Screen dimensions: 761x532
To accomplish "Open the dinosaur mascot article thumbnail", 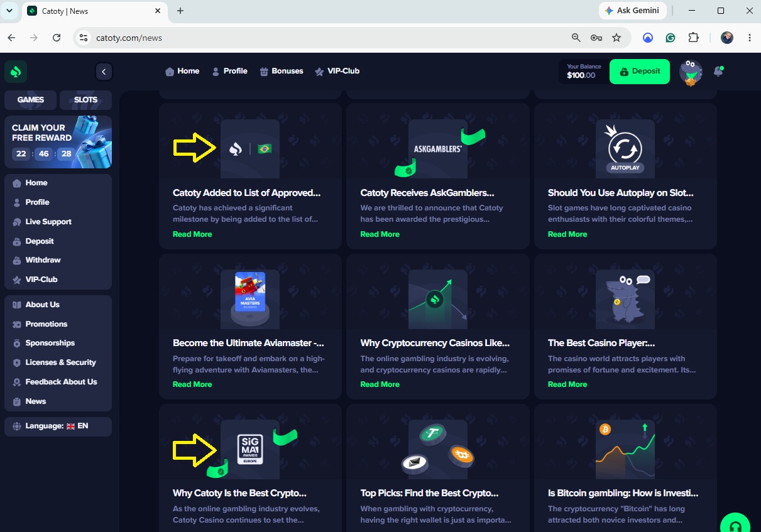I will pos(625,299).
